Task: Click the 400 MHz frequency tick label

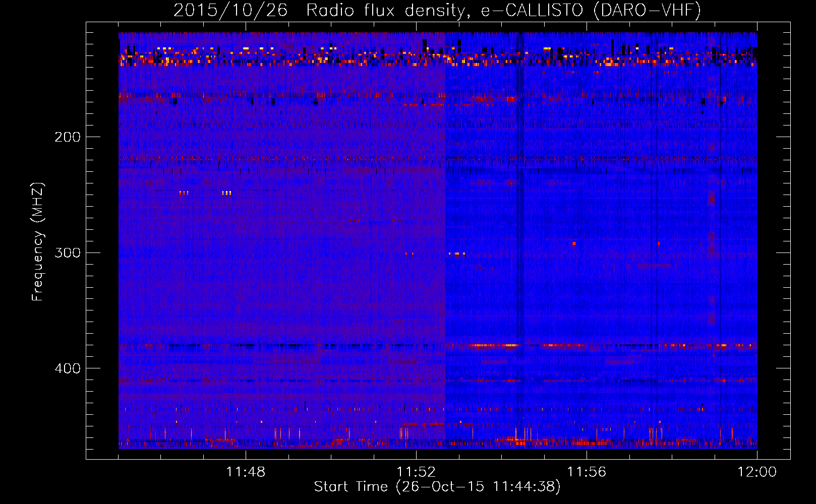Action: pos(68,368)
